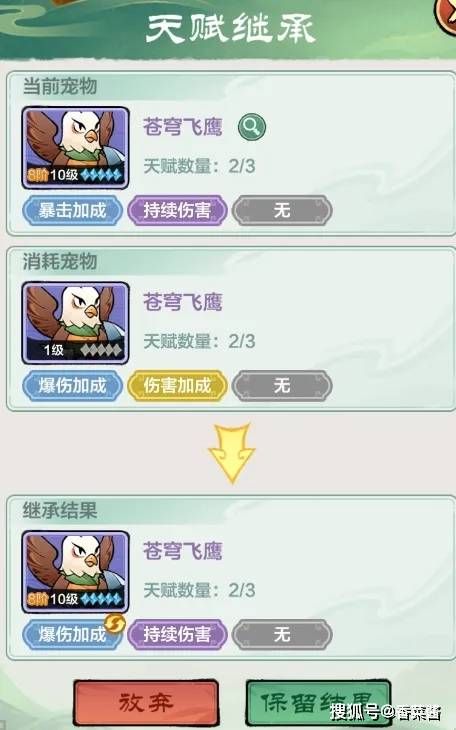Select 持续伤害 talent of current pet

pos(177,210)
